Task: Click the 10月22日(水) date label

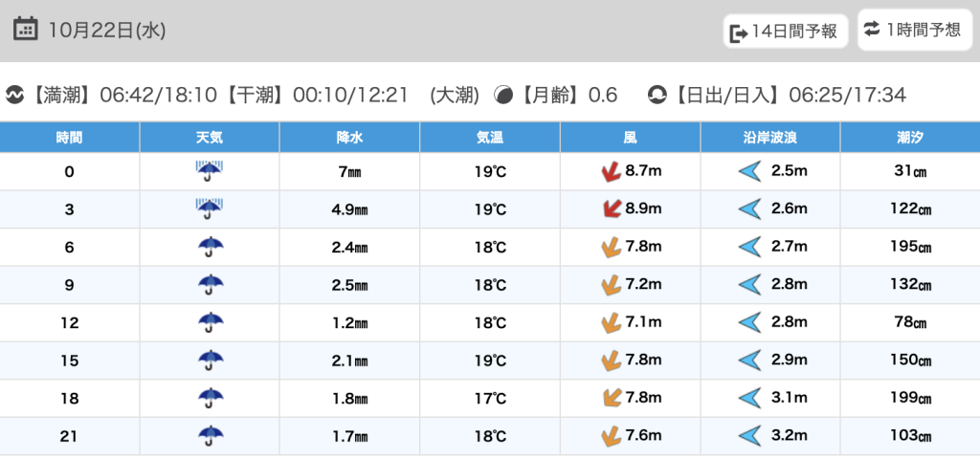Action: click(107, 30)
